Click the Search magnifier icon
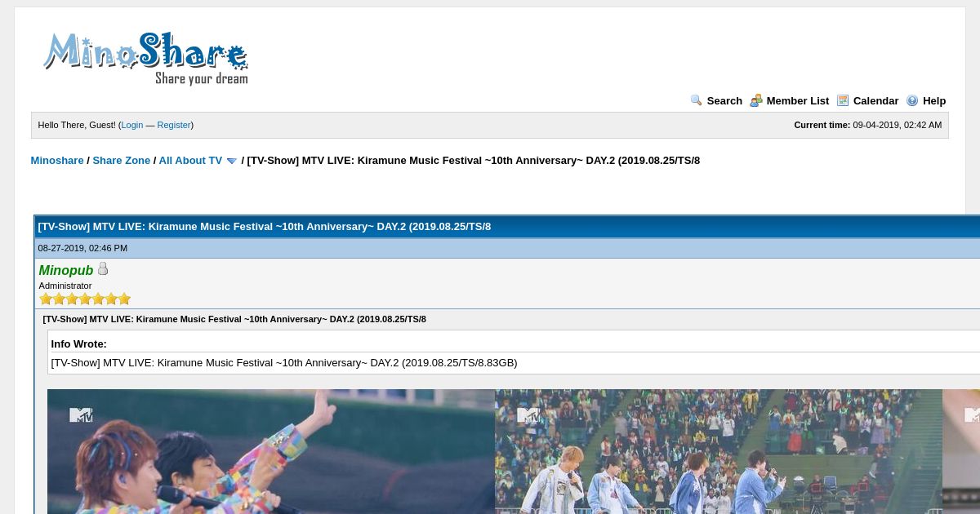The width and height of the screenshot is (980, 514). [696, 100]
